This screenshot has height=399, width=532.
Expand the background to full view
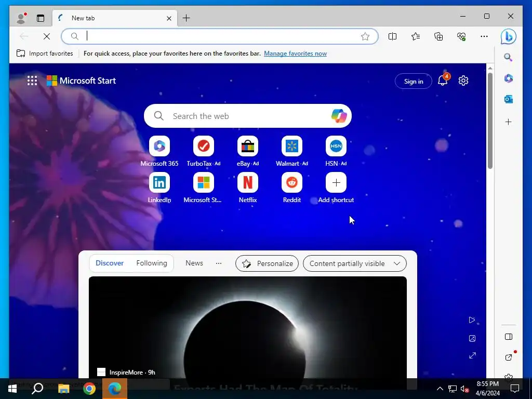pos(472,355)
